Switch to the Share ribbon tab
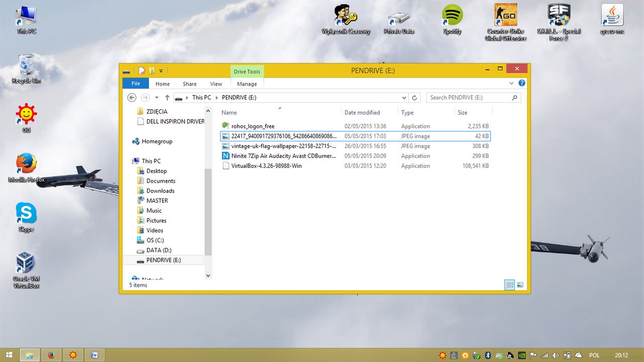 [x=190, y=84]
